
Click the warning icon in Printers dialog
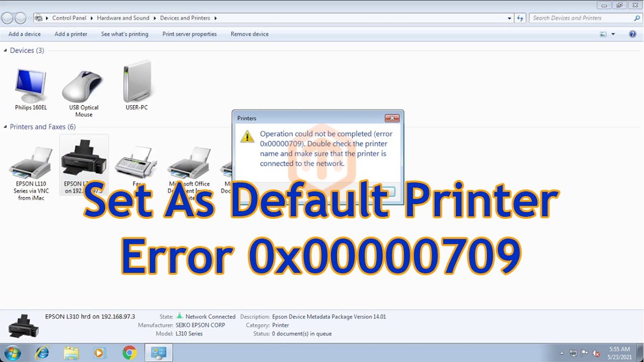pyautogui.click(x=247, y=136)
